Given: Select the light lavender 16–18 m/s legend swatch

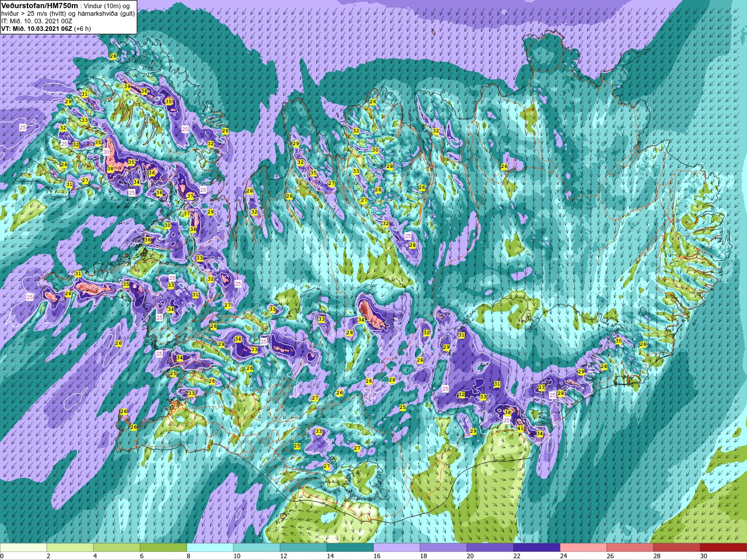Looking at the screenshot, I should click(397, 548).
